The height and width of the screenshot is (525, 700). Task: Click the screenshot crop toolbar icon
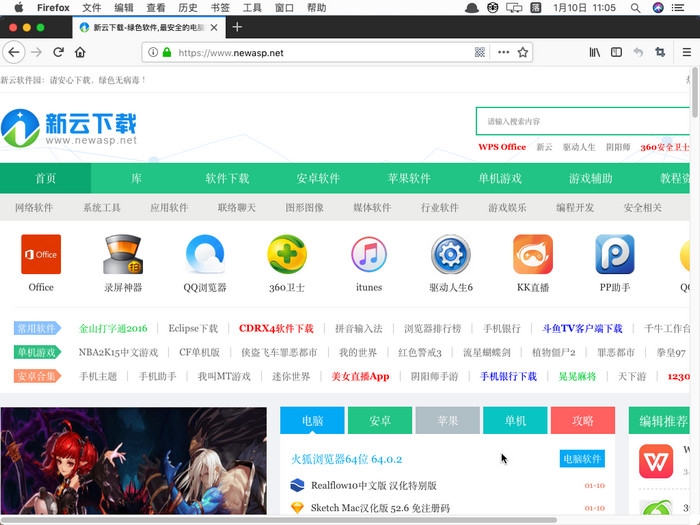click(x=660, y=52)
